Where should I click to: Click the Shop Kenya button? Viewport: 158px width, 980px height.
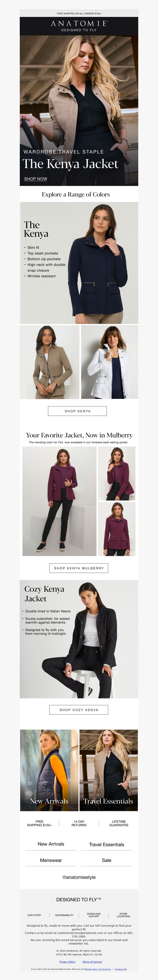(77, 411)
